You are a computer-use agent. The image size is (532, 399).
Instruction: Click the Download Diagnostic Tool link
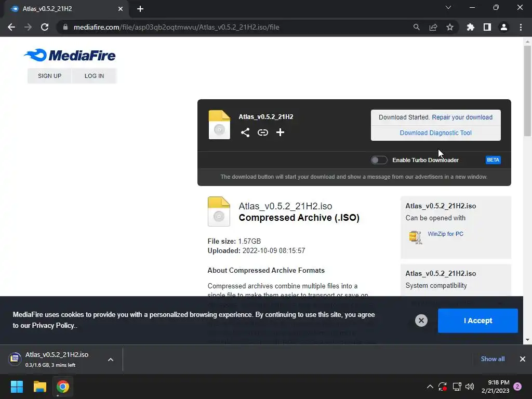pyautogui.click(x=436, y=132)
